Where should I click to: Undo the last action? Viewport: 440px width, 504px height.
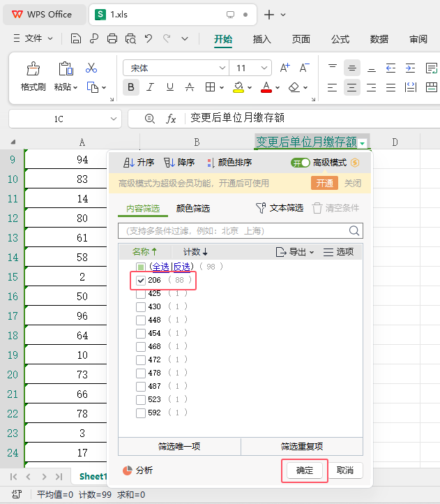click(149, 39)
